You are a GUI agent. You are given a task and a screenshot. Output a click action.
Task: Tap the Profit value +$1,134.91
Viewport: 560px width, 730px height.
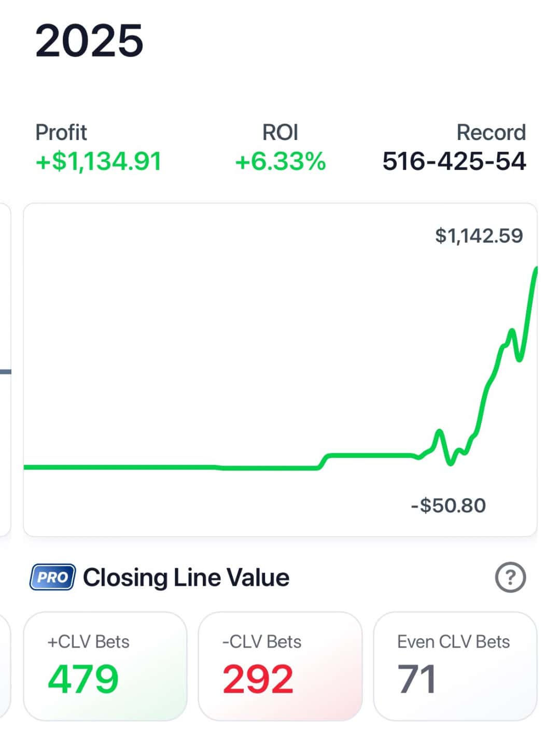[99, 161]
